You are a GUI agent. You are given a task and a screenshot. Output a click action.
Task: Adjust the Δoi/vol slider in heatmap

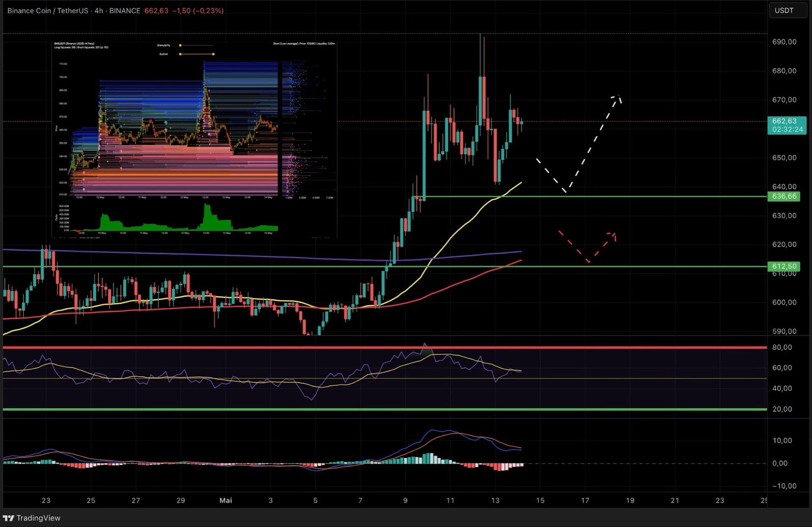coord(197,54)
